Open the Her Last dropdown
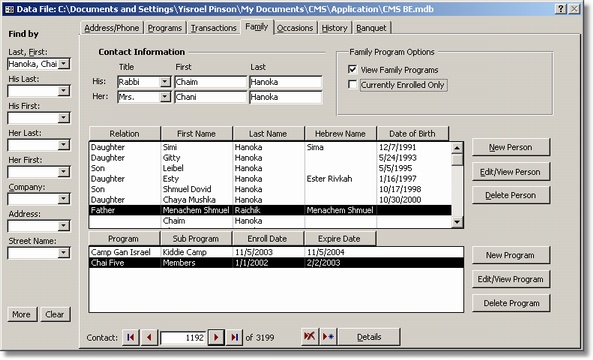593x360 pixels. 64,145
